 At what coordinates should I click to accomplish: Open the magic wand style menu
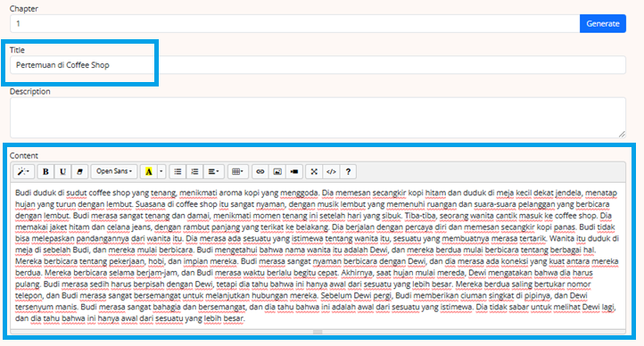pos(23,171)
